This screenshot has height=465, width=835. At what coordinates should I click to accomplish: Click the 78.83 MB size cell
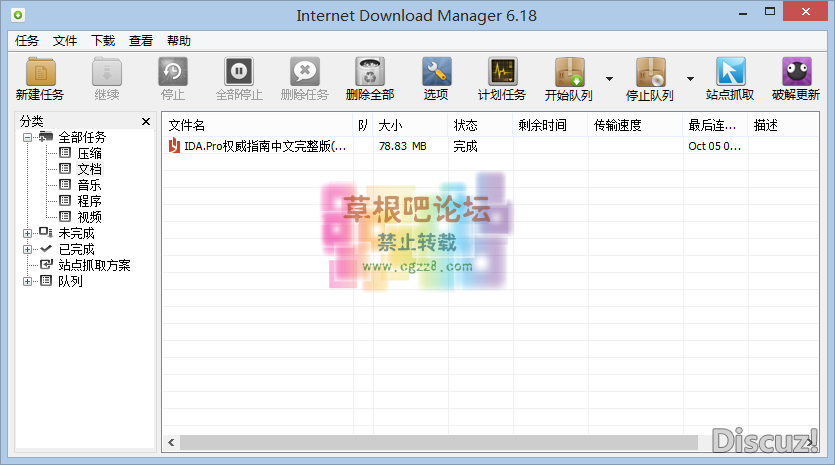[x=403, y=146]
